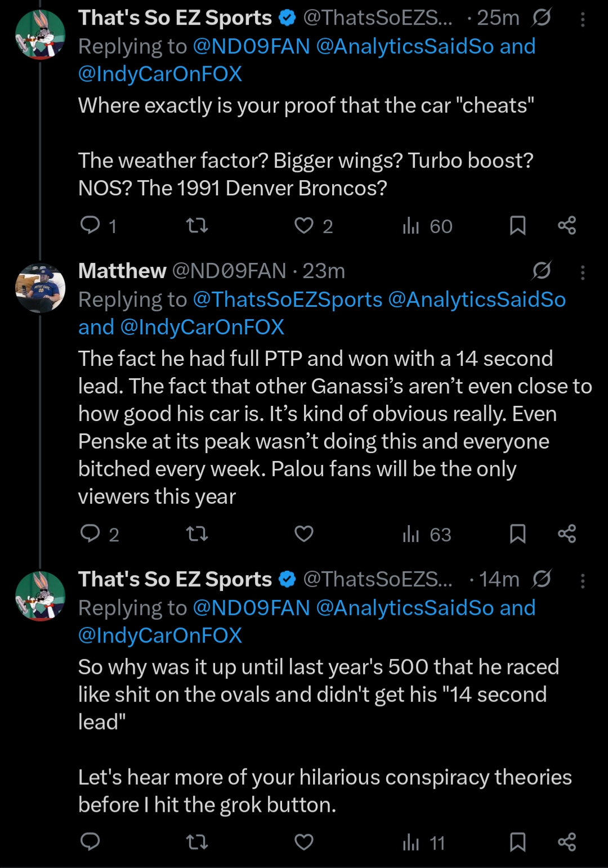Share the conspiracy theories tweet

[x=566, y=842]
